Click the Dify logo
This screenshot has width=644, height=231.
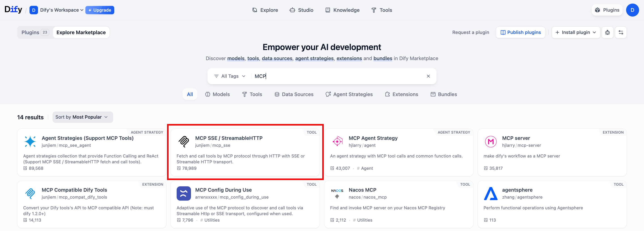[13, 10]
